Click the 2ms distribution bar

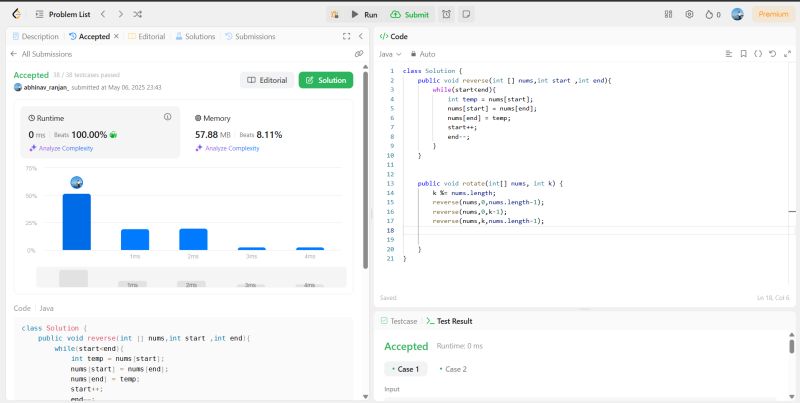click(x=193, y=239)
